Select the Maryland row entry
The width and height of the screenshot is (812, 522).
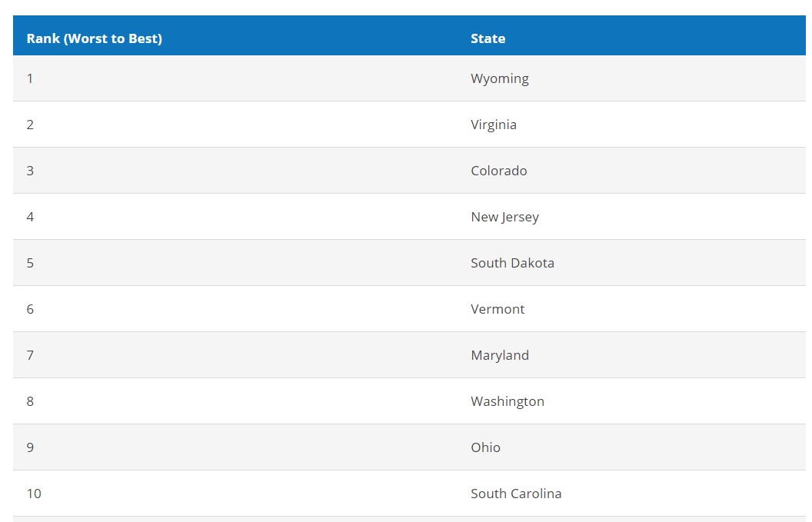pyautogui.click(x=500, y=355)
